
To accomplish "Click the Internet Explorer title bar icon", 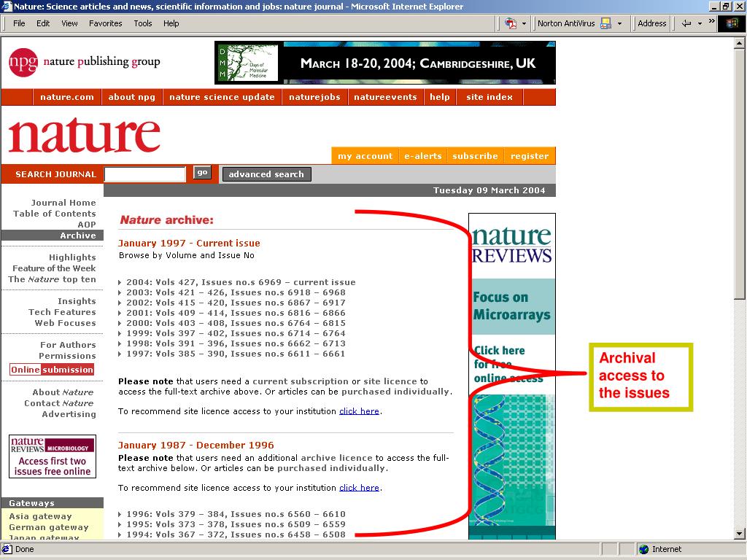I will click(6, 6).
